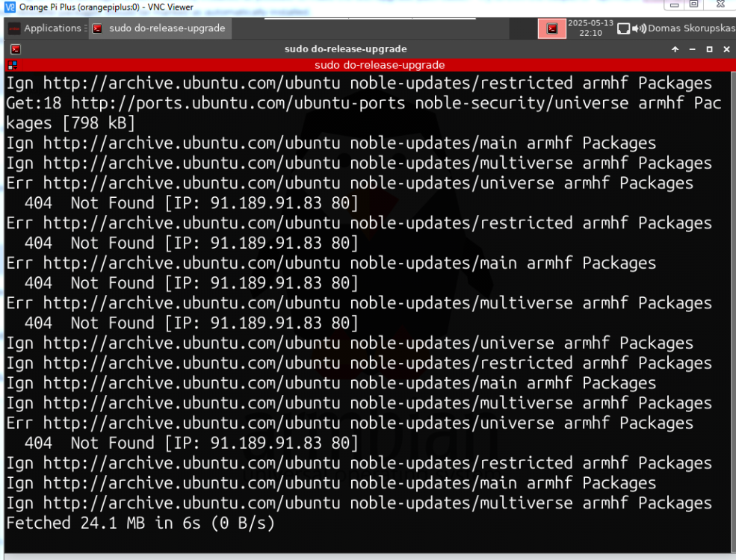Click the terminal window menu icon in the title bar
Screen dimensions: 736x560
coord(16,49)
